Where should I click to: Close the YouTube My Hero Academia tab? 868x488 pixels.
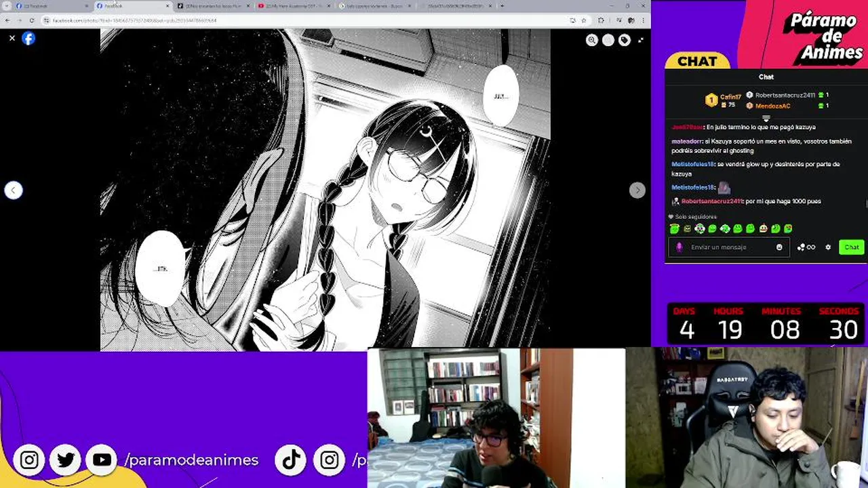(328, 6)
